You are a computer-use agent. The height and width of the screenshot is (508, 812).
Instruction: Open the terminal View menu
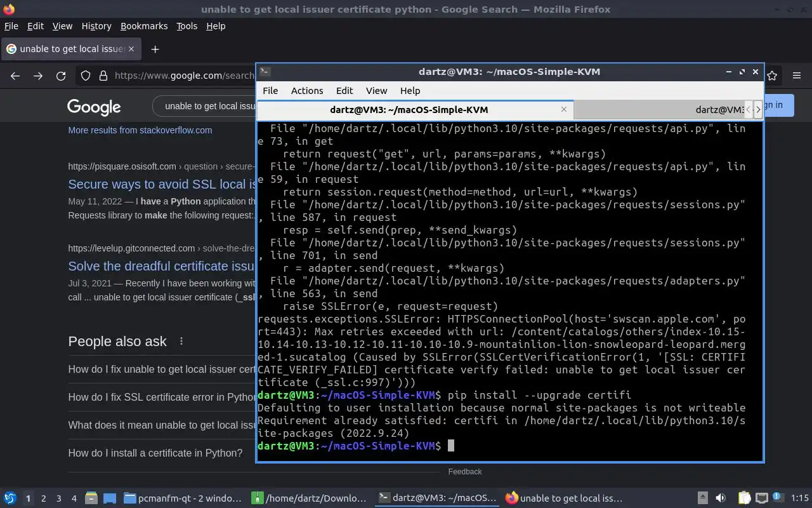pyautogui.click(x=376, y=91)
